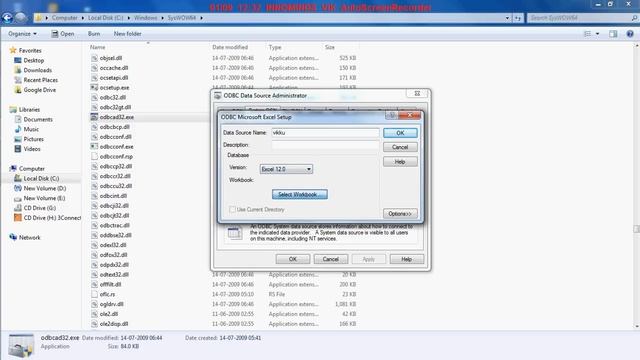The image size is (640, 360).
Task: Click the Burn toolbar command
Action: (94, 34)
